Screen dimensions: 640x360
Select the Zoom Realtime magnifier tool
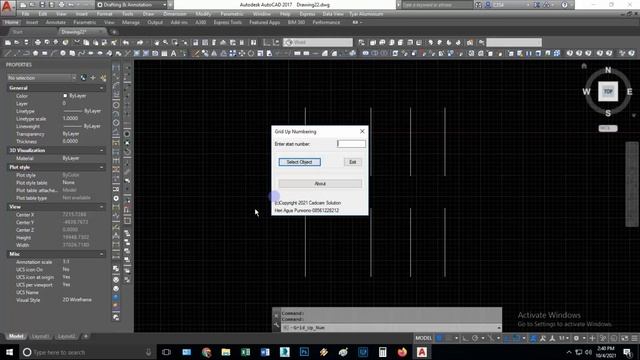[x=166, y=42]
